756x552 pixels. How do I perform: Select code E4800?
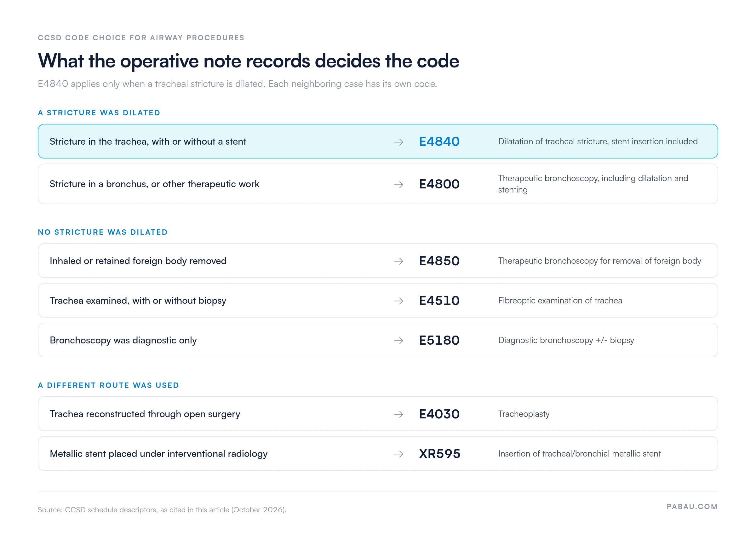click(439, 184)
